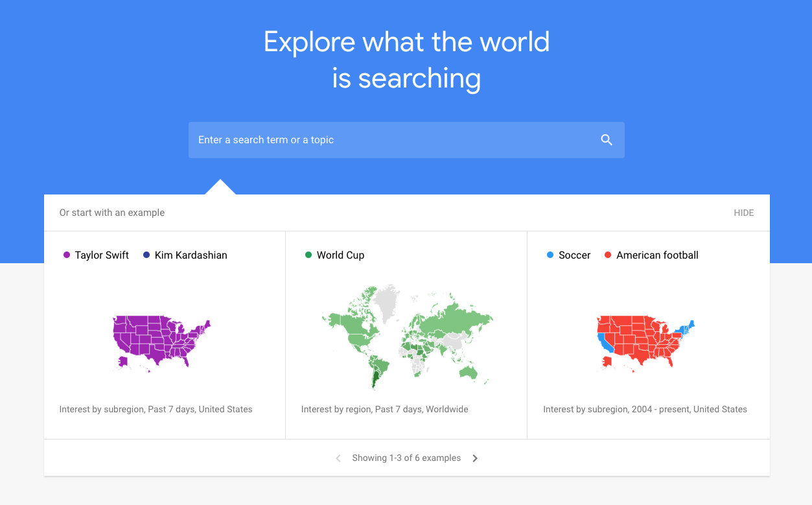Click the red American football legend dot
Viewport: 812px width, 505px height.
(x=607, y=255)
